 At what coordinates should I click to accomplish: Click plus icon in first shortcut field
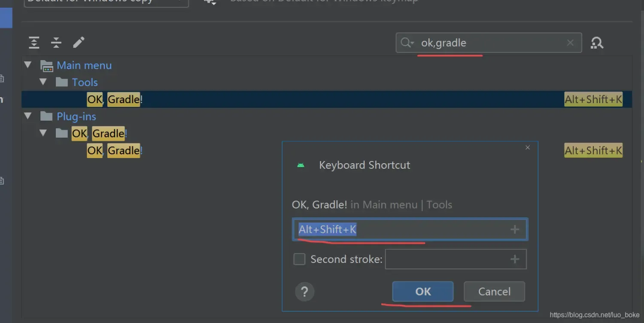click(514, 230)
